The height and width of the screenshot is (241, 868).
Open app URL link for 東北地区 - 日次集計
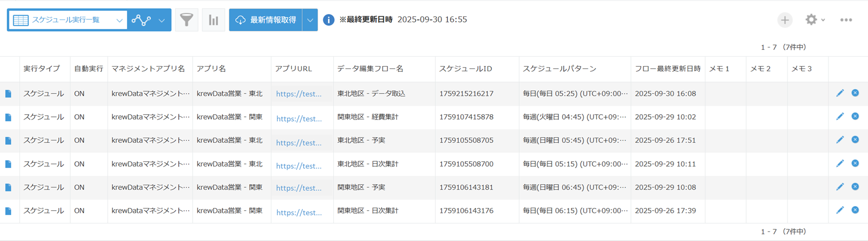[x=299, y=166]
